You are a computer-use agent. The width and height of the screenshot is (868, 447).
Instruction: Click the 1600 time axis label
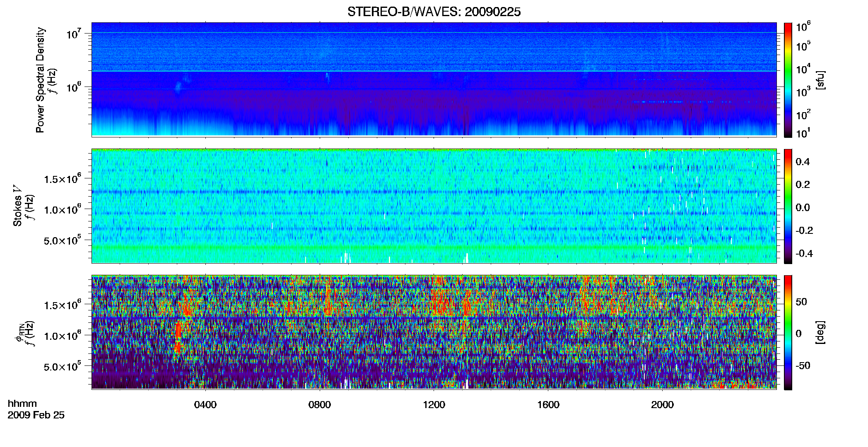548,405
